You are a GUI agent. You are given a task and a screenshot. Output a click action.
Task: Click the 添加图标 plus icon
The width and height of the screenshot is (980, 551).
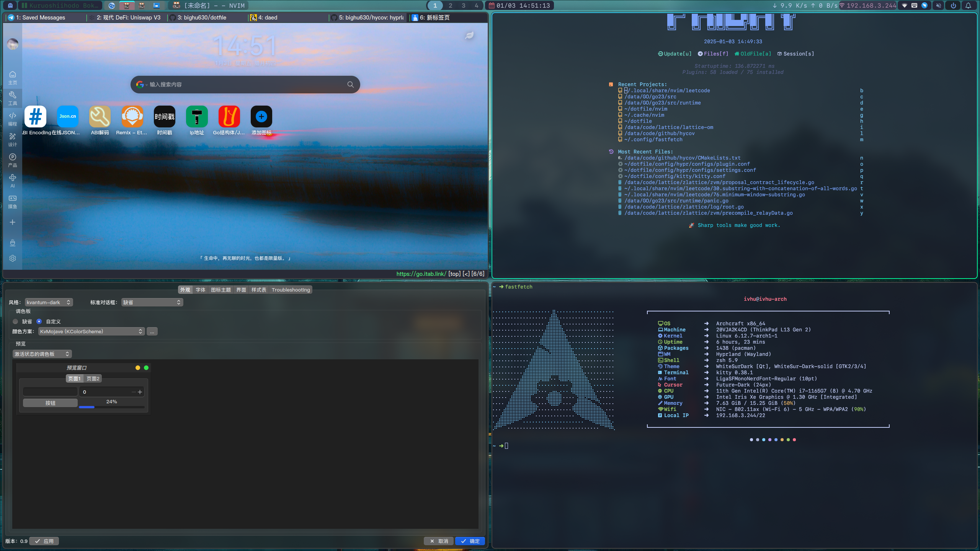coord(261,117)
